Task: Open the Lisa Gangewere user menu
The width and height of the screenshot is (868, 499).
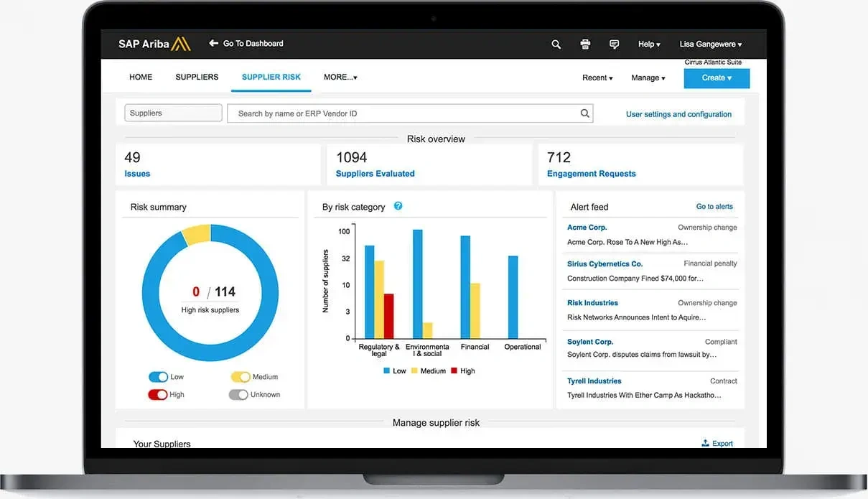Action: pos(711,45)
